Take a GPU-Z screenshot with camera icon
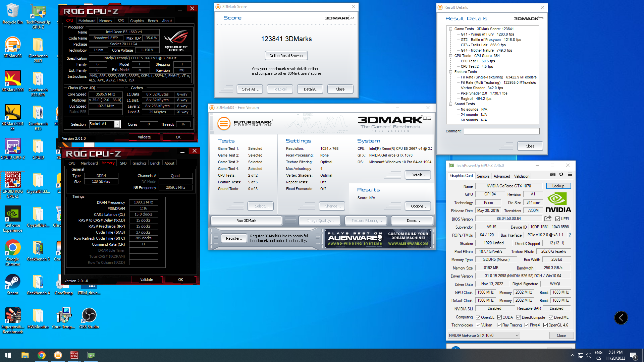The height and width of the screenshot is (362, 644). pyautogui.click(x=553, y=174)
